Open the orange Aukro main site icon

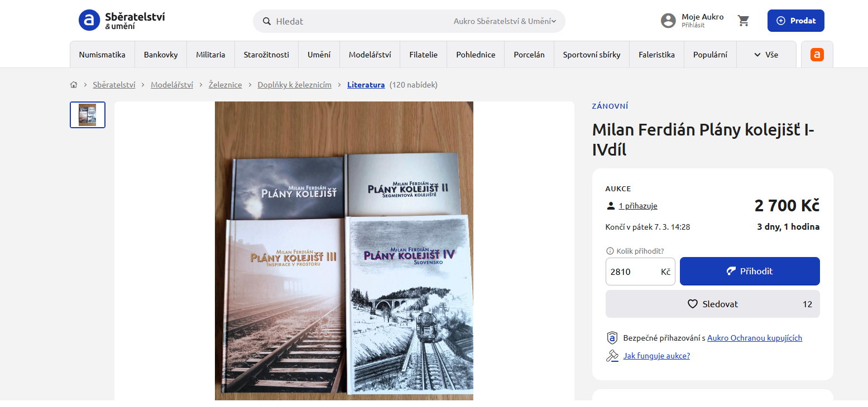pyautogui.click(x=817, y=55)
